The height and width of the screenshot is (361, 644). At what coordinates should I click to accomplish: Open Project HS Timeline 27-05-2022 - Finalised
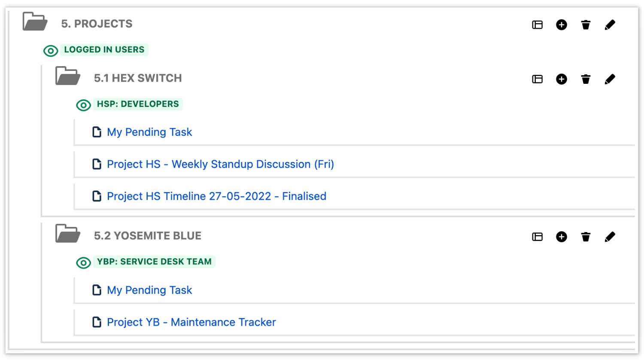[216, 196]
